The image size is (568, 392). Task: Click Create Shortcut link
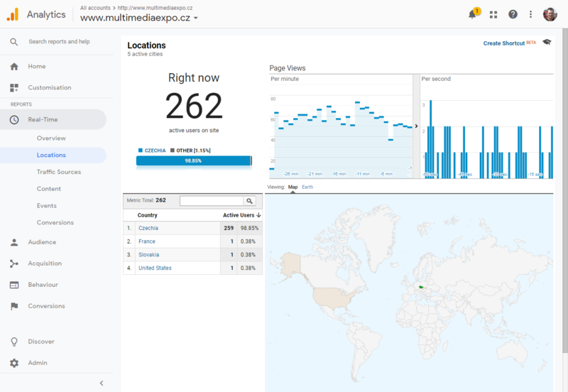click(x=504, y=43)
